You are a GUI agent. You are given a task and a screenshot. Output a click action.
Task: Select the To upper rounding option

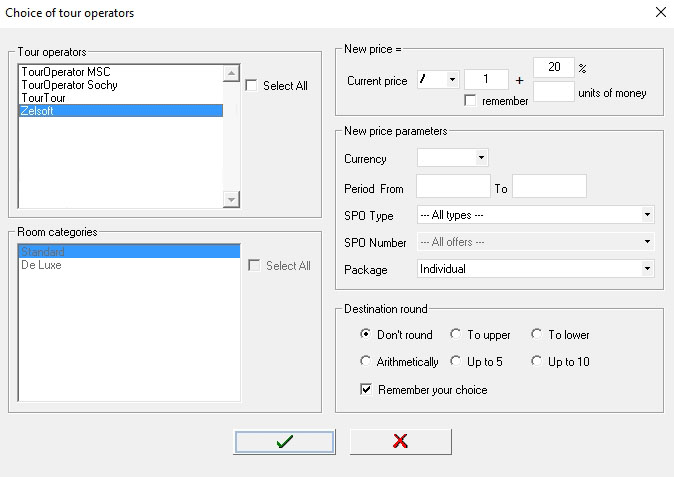[x=455, y=334]
